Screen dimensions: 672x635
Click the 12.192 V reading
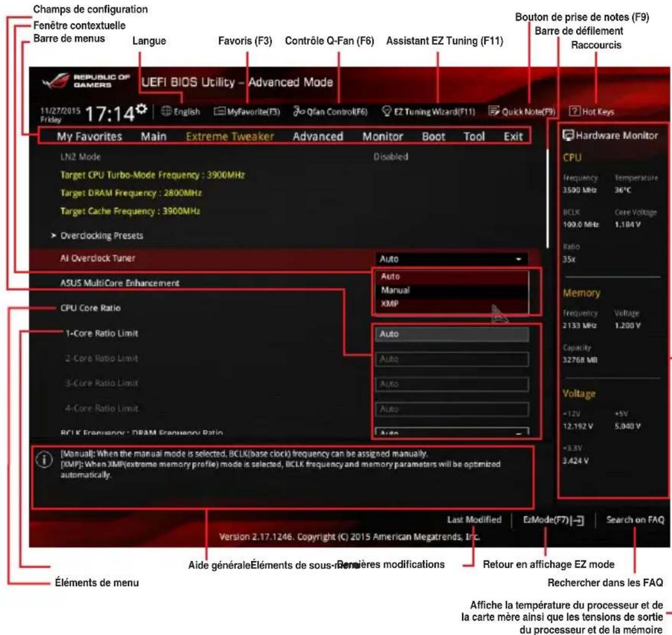(x=578, y=426)
